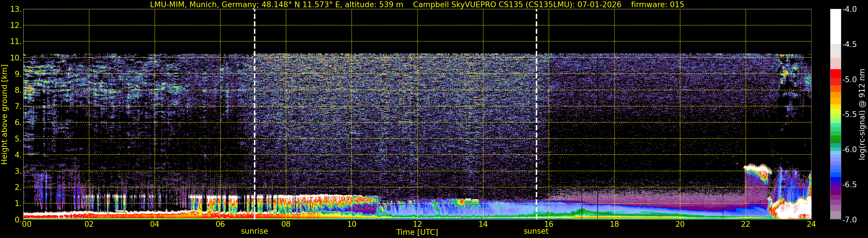Click the '02' tick on the time axis
The height and width of the screenshot is (238, 868).
pyautogui.click(x=89, y=224)
